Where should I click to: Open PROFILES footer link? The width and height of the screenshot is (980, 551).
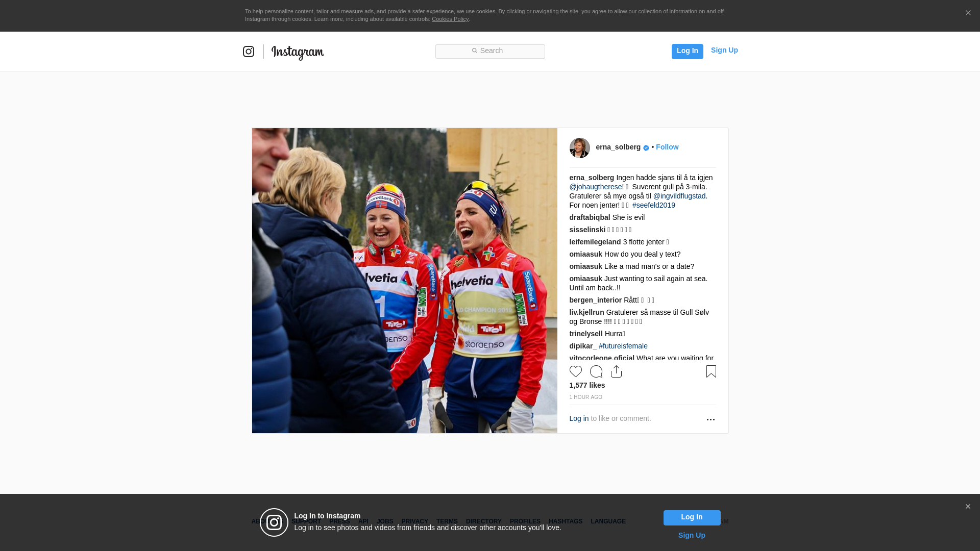(525, 521)
